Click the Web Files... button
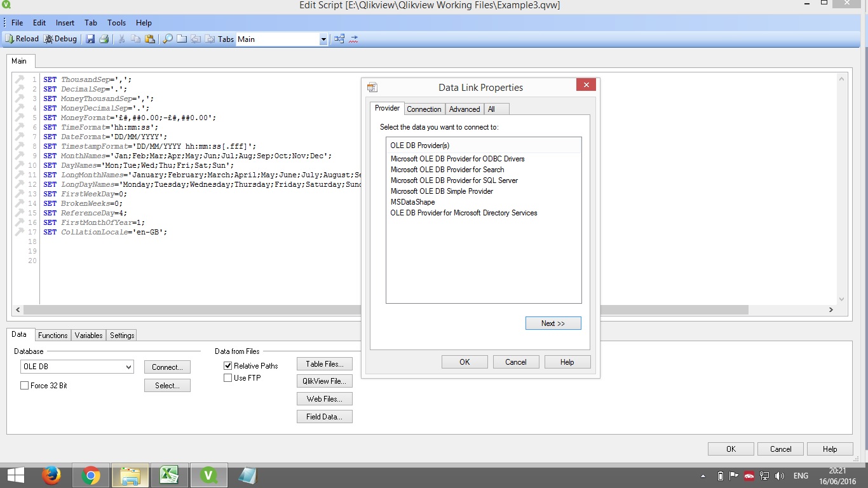 pos(325,399)
